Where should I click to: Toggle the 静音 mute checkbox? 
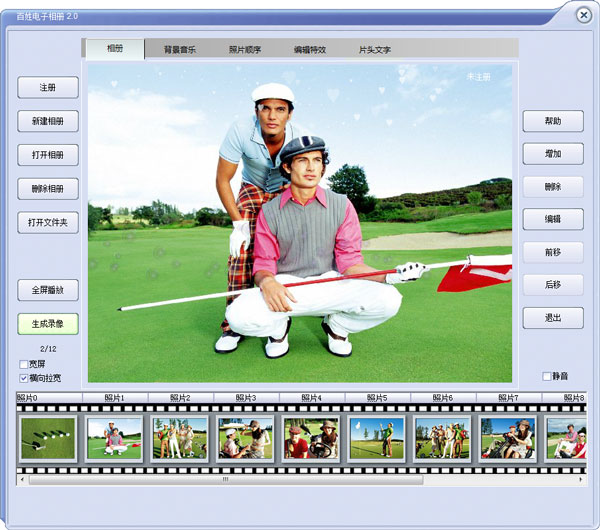click(546, 376)
